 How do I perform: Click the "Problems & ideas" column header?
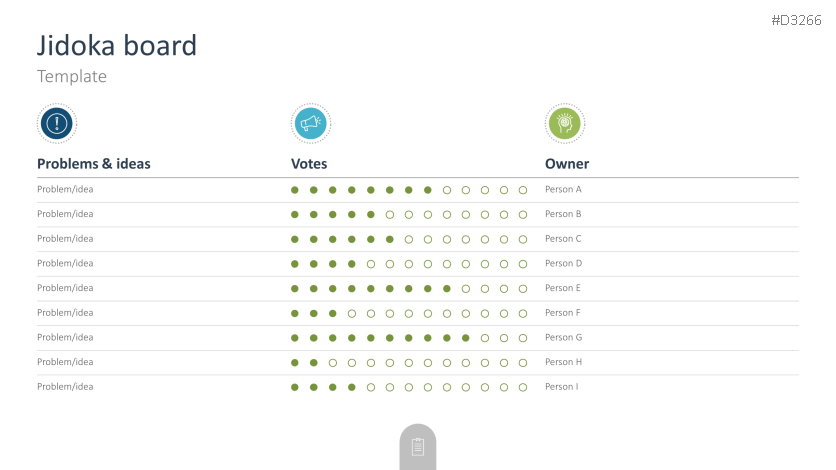tap(94, 164)
